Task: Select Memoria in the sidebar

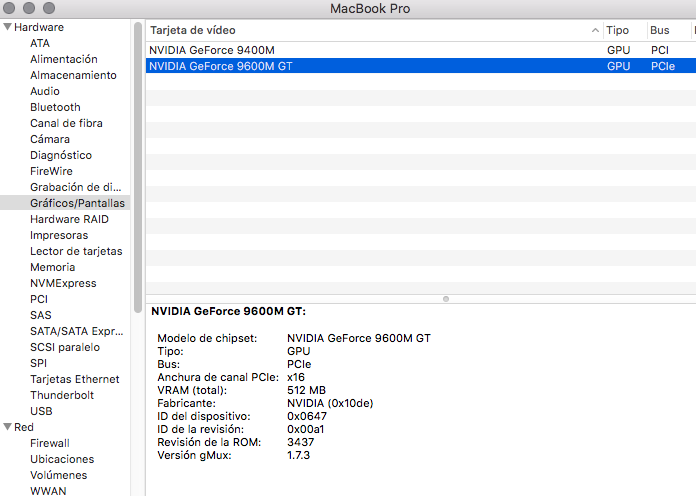Action: (x=52, y=267)
